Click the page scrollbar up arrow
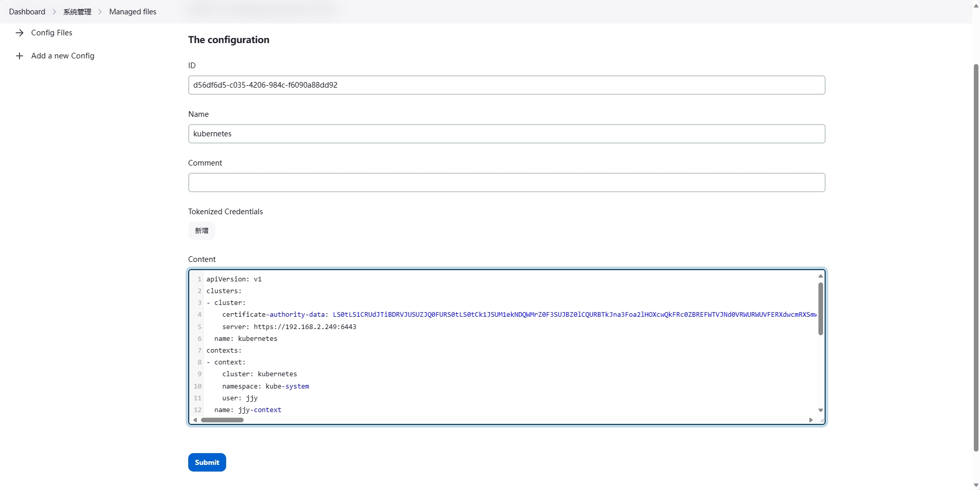This screenshot has width=980, height=490. tap(976, 6)
